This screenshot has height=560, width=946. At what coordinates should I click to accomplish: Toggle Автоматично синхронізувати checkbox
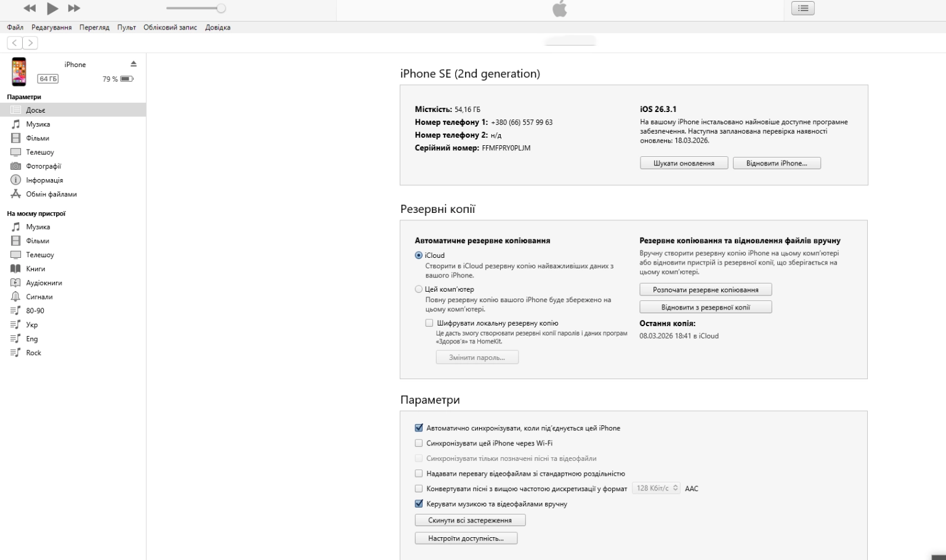[x=419, y=428]
